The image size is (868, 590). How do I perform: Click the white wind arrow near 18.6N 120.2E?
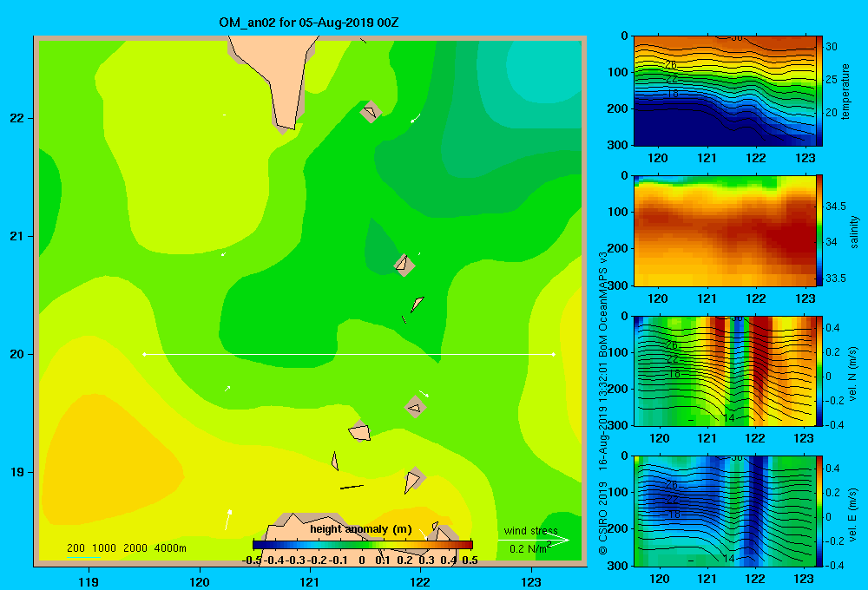[227, 519]
